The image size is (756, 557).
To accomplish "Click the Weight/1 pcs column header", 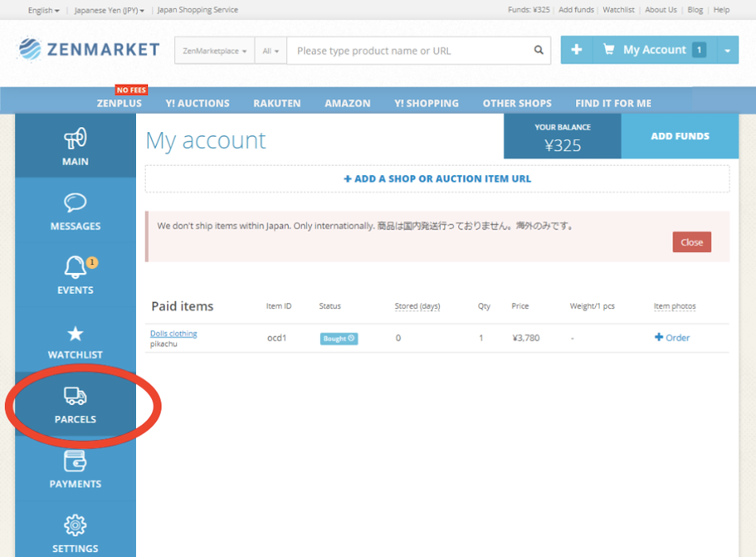I will (592, 307).
